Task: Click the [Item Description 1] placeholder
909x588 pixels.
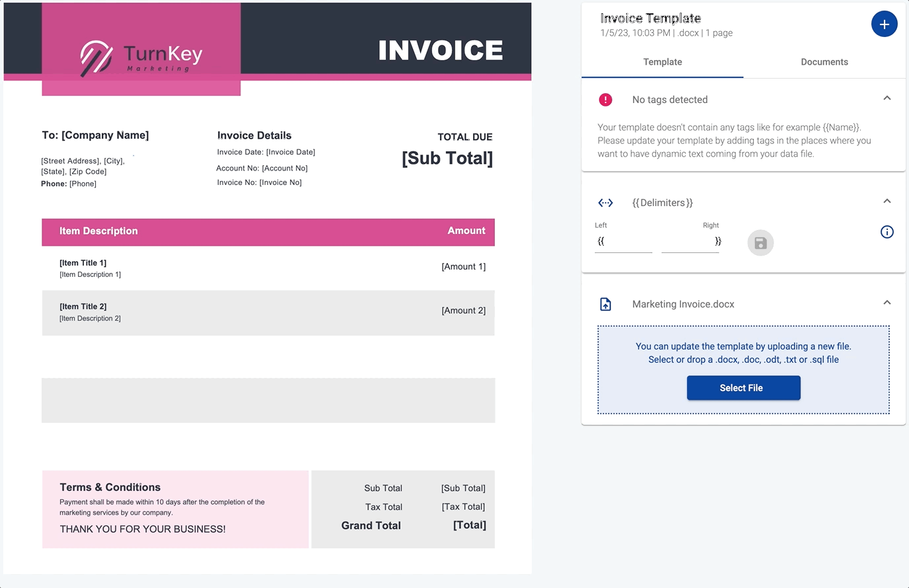Action: click(90, 274)
